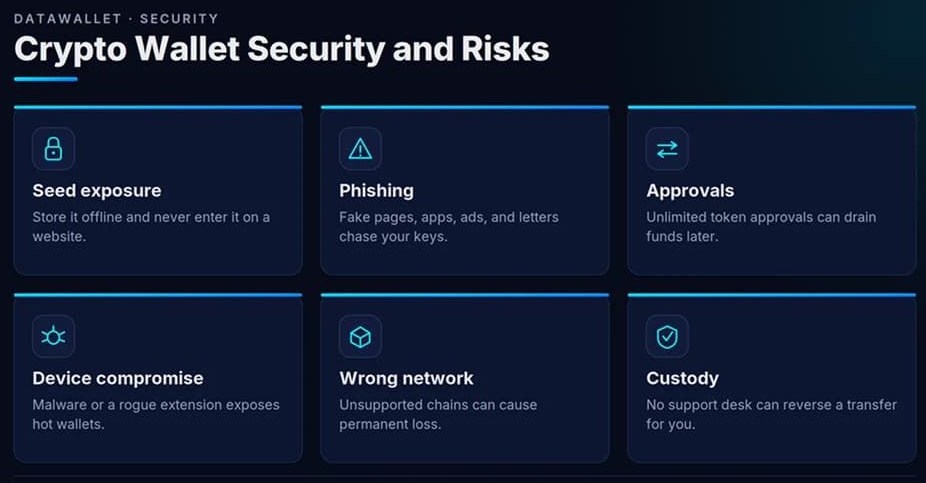The width and height of the screenshot is (926, 483).
Task: Click the DATAWALLET · SECURITY breadcrumb label
Action: (x=116, y=19)
